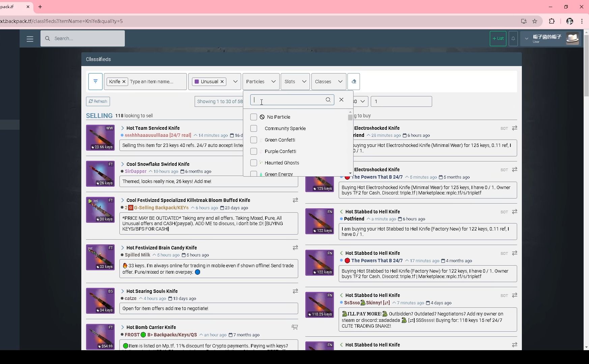Click the Refresh button

click(x=98, y=101)
